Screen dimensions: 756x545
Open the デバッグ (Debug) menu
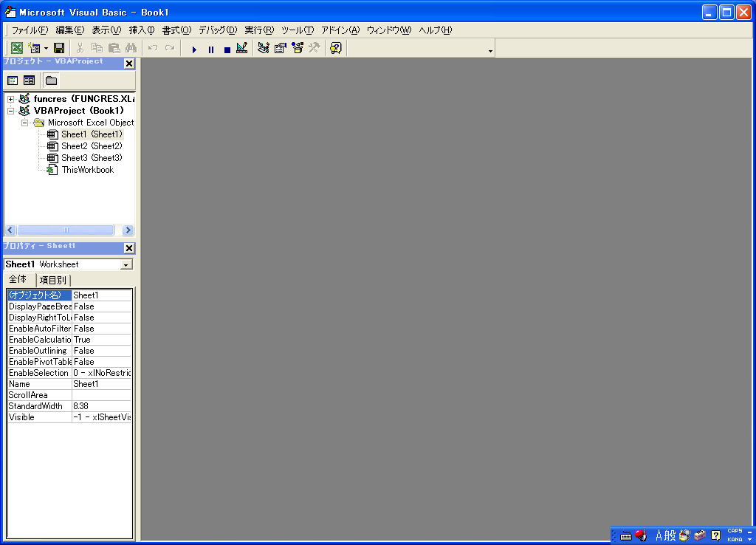point(218,30)
